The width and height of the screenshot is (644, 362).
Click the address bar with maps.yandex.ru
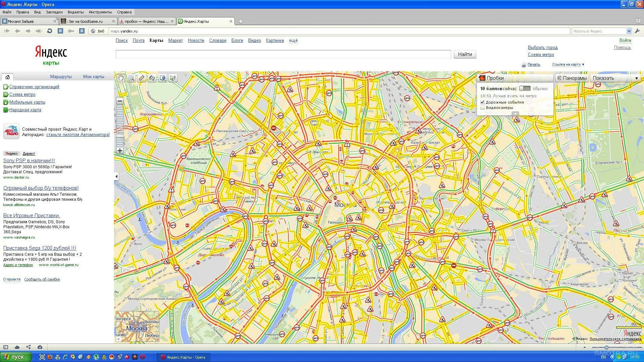tap(339, 31)
